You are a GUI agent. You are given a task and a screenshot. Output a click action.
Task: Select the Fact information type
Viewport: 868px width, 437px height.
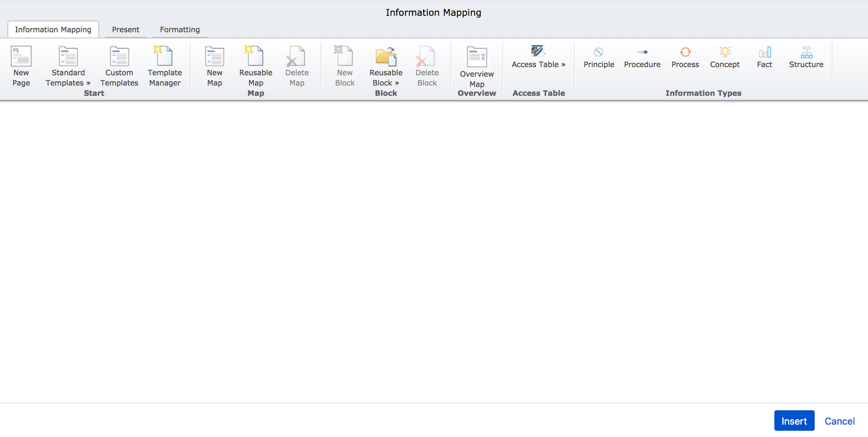[x=764, y=57]
